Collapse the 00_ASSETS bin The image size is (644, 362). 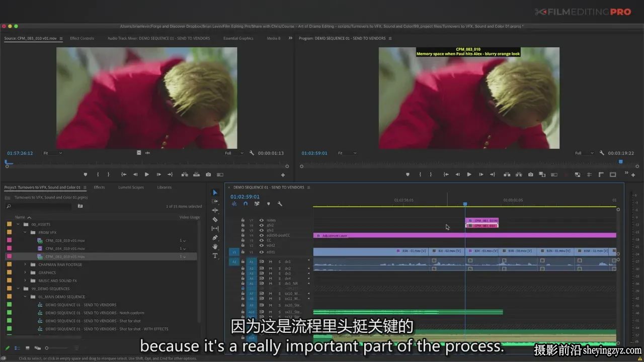pos(18,224)
